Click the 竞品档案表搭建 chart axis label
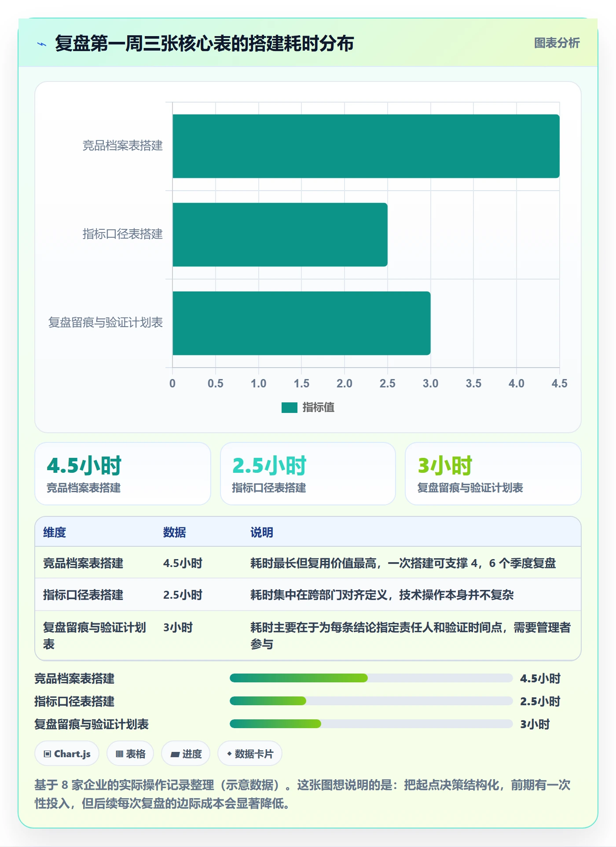The width and height of the screenshot is (616, 847). tap(123, 146)
